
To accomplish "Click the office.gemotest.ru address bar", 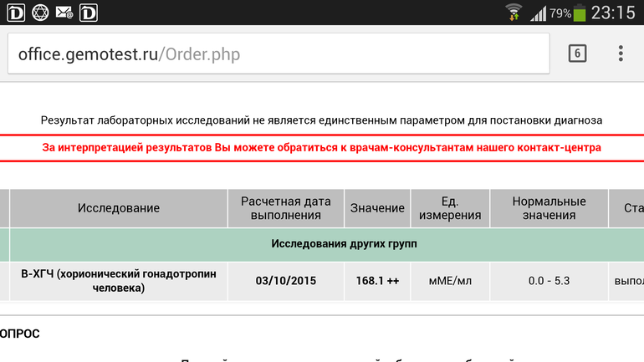I will coord(278,54).
